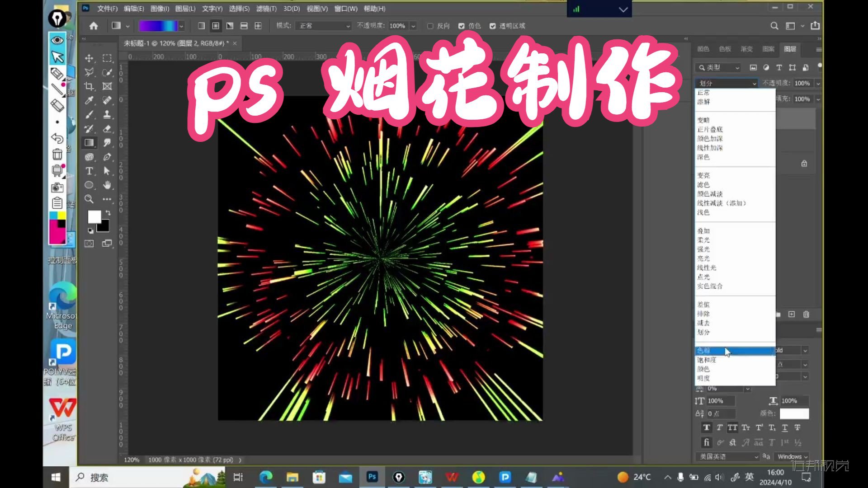This screenshot has height=488, width=868.
Task: Expand the gradient preset picker arrow
Action: point(181,26)
